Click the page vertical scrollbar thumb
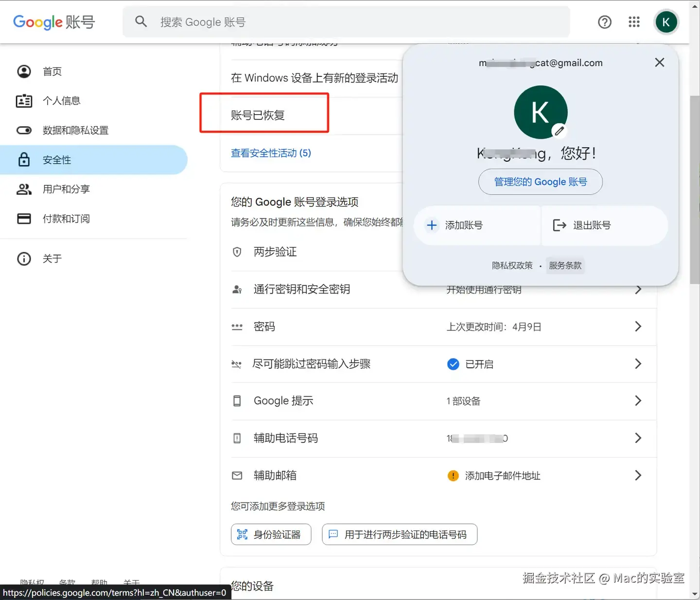This screenshot has height=600, width=700. [x=695, y=189]
